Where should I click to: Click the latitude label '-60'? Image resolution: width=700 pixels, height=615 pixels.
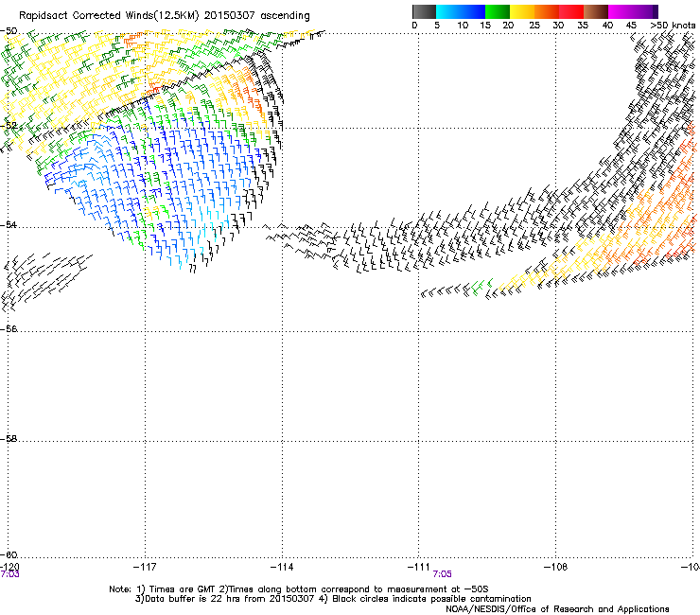coord(9,554)
